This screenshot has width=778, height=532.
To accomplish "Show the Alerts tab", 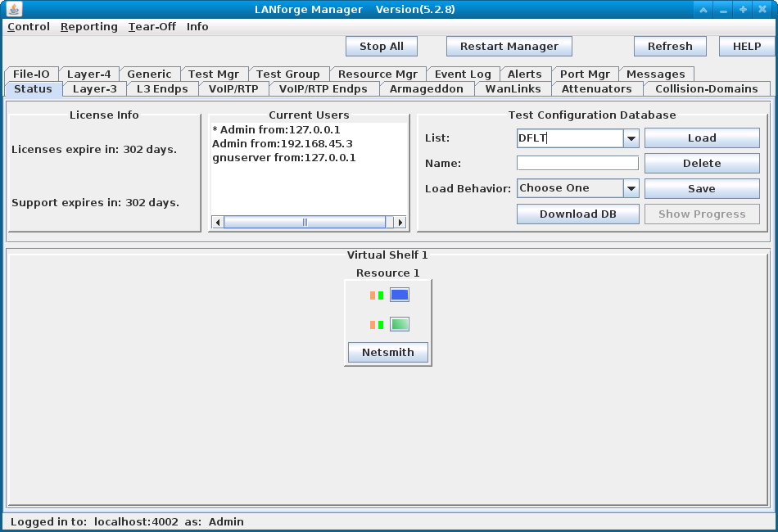I will 525,74.
